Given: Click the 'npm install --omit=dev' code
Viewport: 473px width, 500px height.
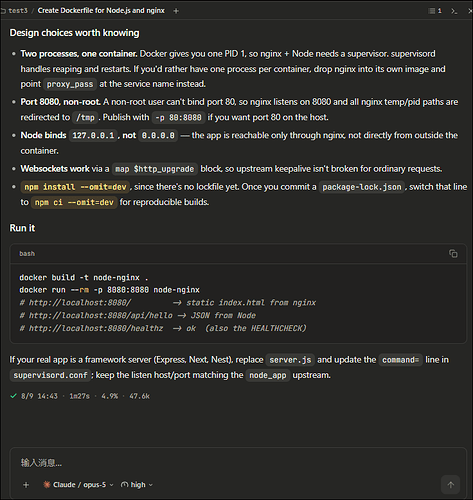Looking at the screenshot, I should pyautogui.click(x=75, y=187).
